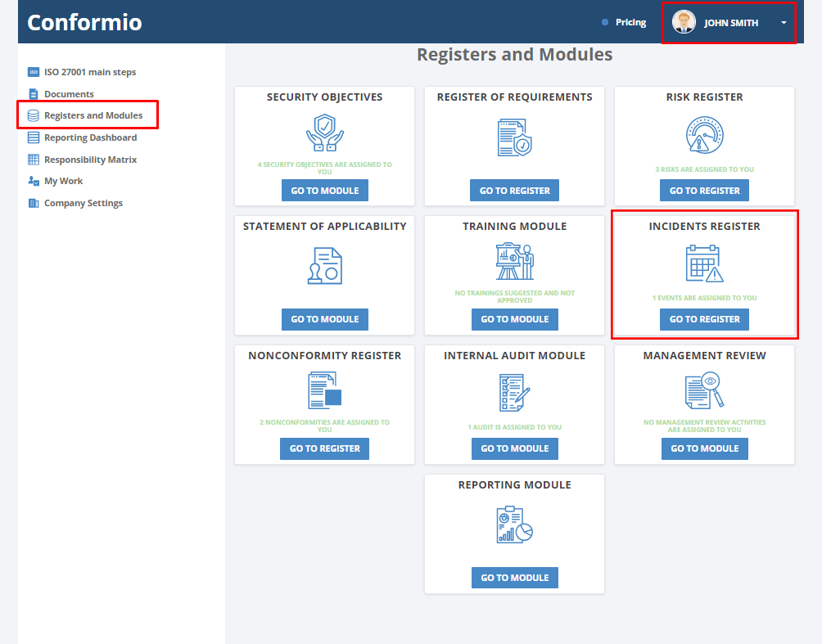The height and width of the screenshot is (644, 822).
Task: Click GO TO MODULE under Reporting Module
Action: (514, 577)
